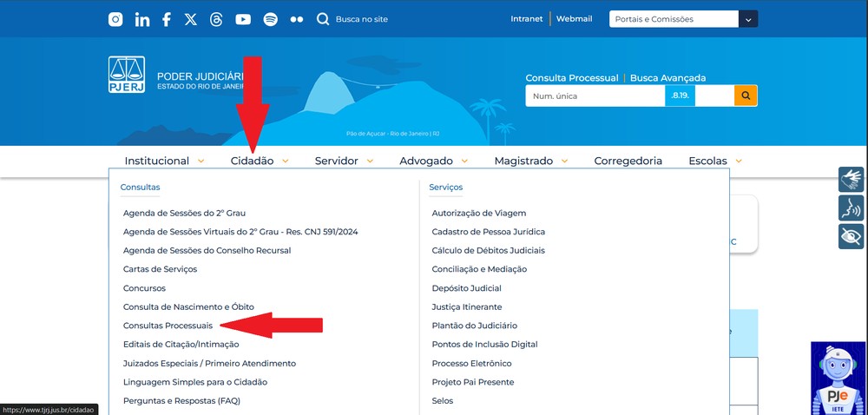Select the Busca Avançada tab

[668, 78]
